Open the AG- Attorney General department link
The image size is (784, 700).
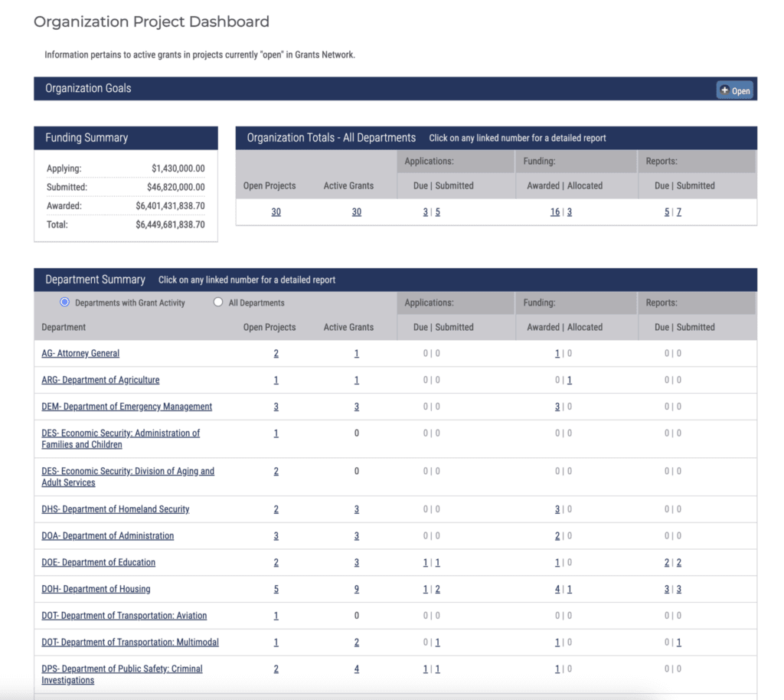(x=80, y=353)
